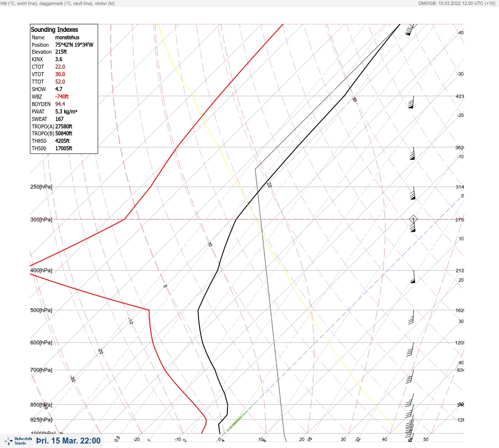
Task: Click the diamond tropopause marker at 300 hPa
Action: tap(413, 219)
